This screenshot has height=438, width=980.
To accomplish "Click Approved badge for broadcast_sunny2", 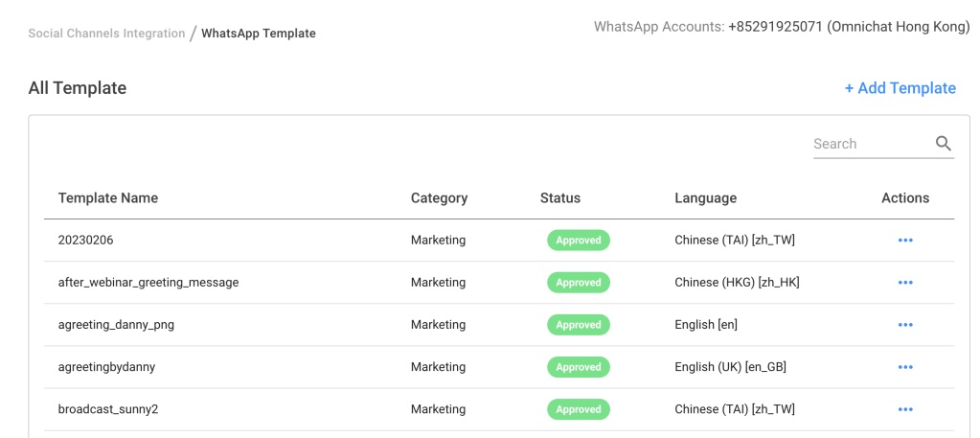I will 579,409.
